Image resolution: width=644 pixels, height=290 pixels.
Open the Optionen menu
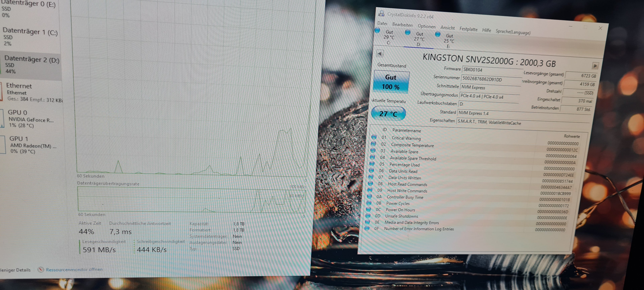coord(426,26)
